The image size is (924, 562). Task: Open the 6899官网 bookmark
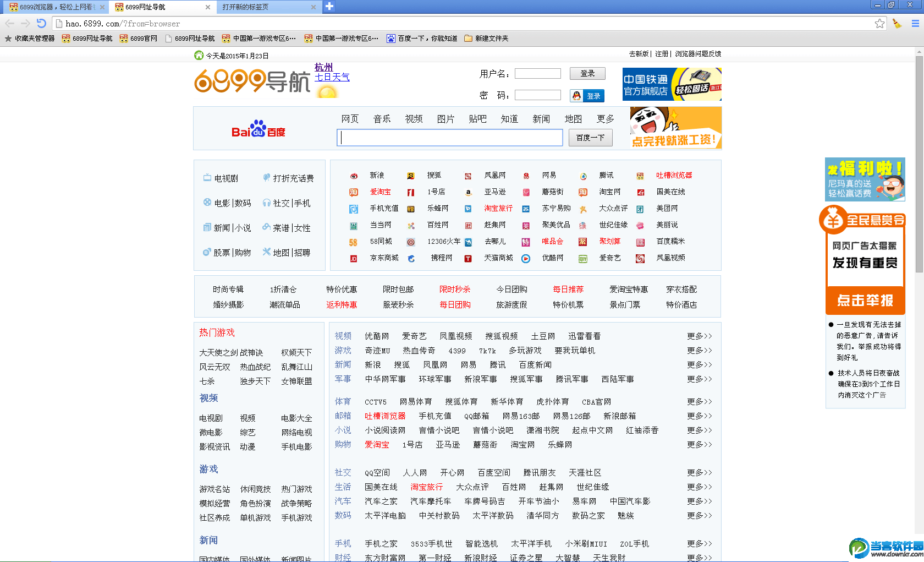139,39
